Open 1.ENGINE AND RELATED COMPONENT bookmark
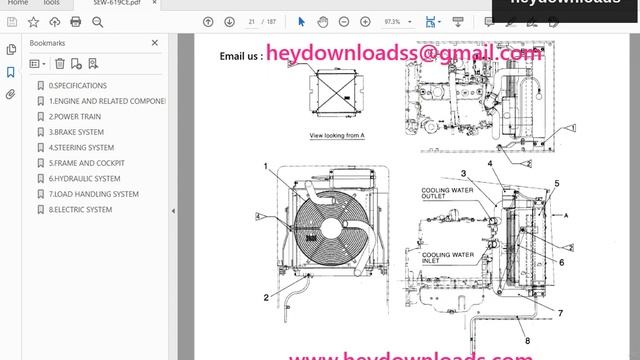 [x=107, y=101]
